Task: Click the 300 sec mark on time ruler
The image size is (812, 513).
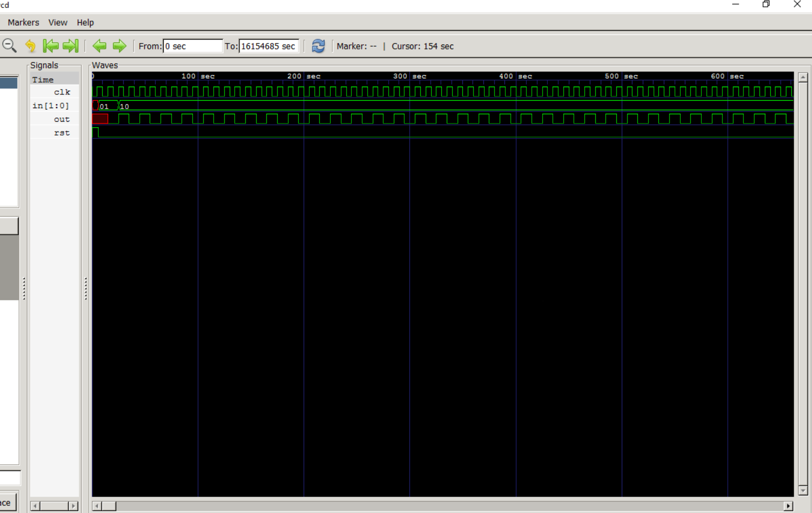Action: point(409,76)
